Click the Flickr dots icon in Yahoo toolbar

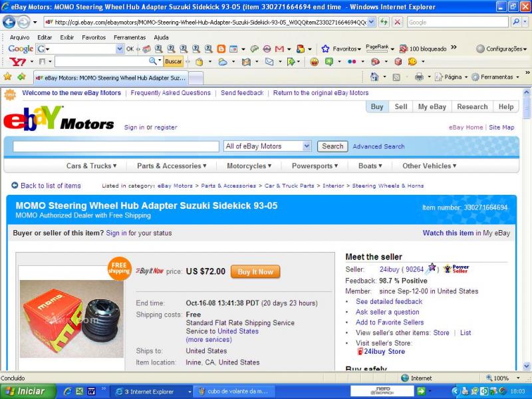(352, 61)
